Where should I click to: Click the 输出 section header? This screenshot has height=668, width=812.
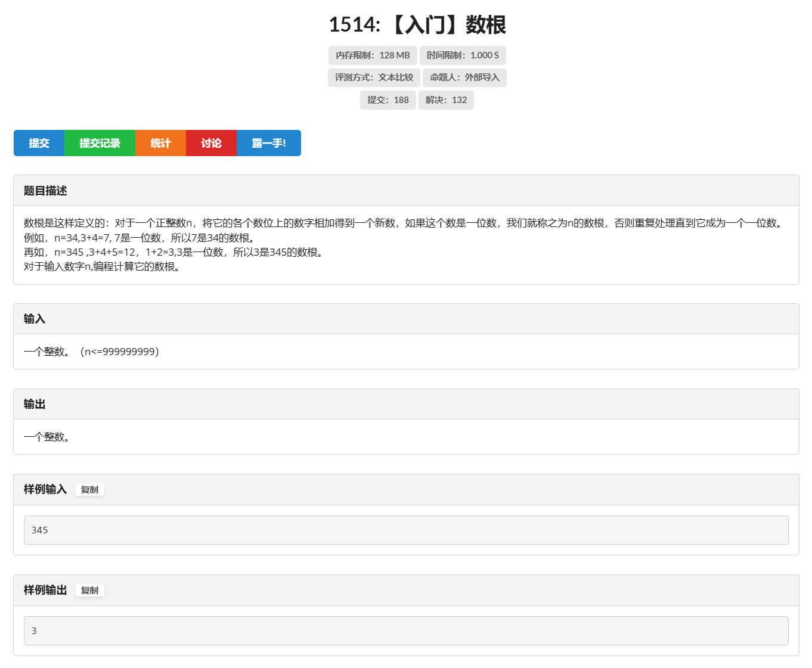(35, 404)
